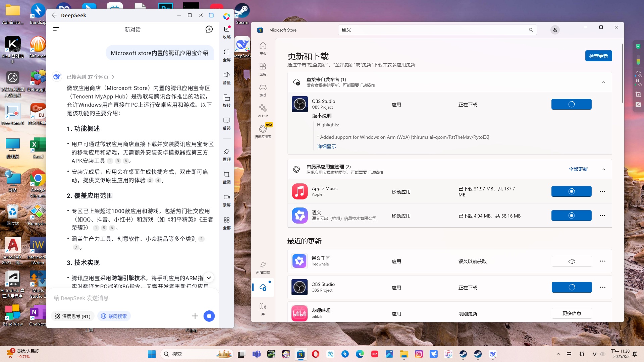
Task: Click taskbar search box
Action: [197, 354]
